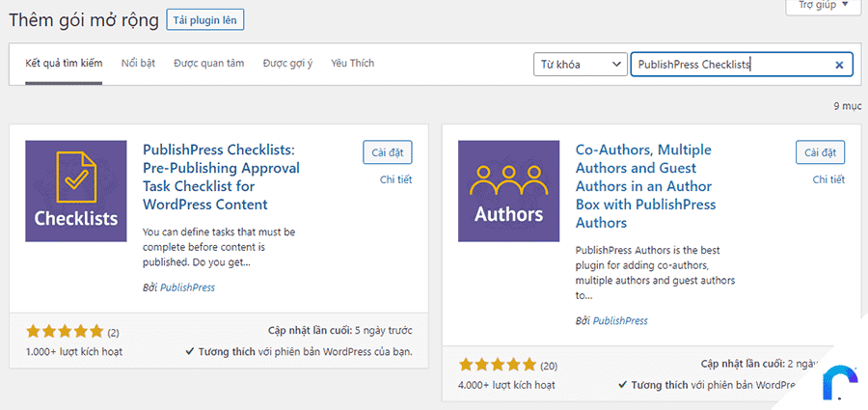This screenshot has height=410, width=868.
Task: Open the Yêu Thích tab
Action: click(353, 63)
